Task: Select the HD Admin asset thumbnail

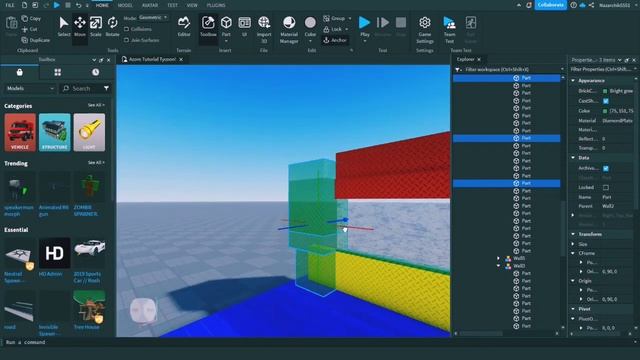Action: point(54,253)
